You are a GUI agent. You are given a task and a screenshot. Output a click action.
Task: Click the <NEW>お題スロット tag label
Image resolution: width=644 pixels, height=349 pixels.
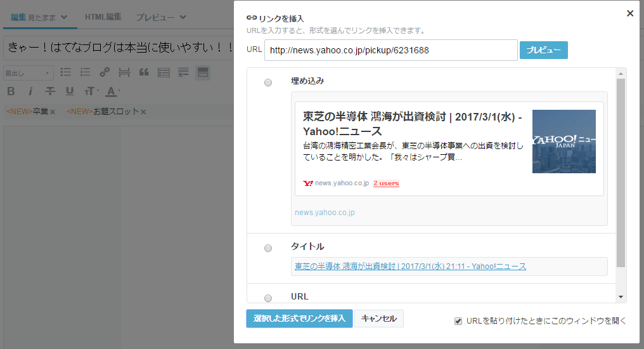tap(103, 112)
